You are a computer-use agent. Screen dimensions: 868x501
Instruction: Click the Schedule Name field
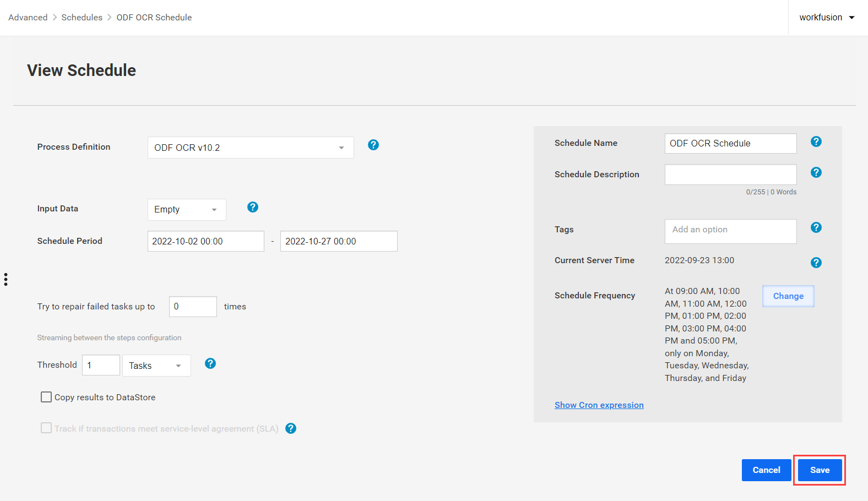pyautogui.click(x=731, y=143)
